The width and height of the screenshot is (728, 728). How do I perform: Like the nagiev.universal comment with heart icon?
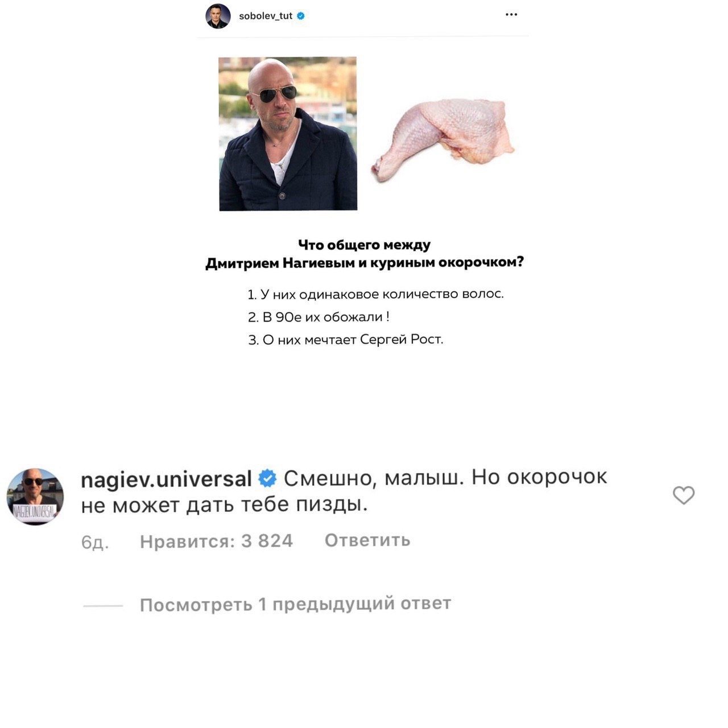(684, 495)
